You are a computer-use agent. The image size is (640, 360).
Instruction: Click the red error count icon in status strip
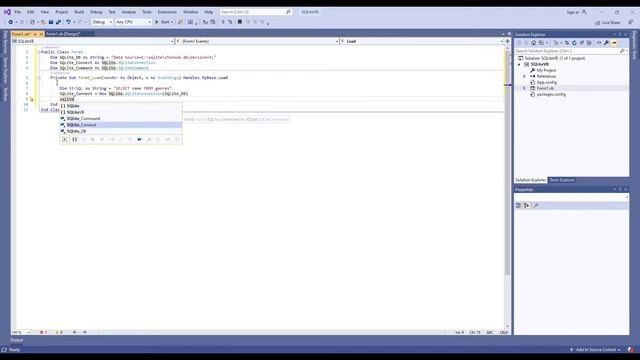click(42, 332)
